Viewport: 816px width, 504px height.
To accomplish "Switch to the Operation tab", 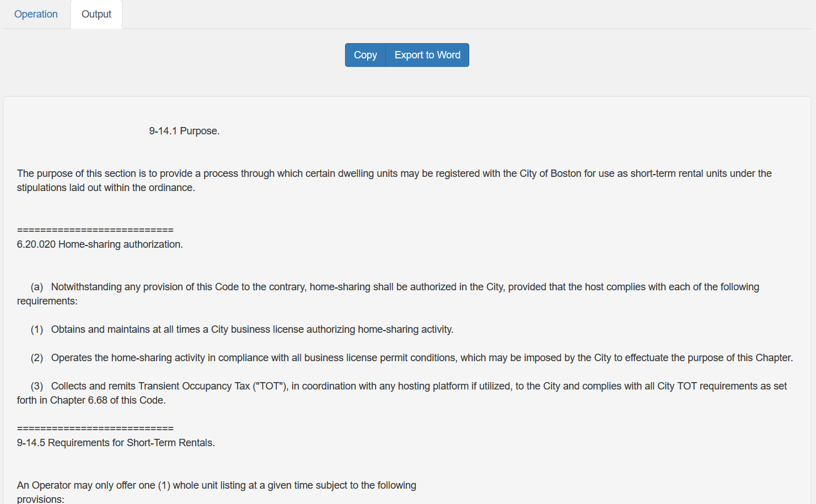I will (36, 14).
